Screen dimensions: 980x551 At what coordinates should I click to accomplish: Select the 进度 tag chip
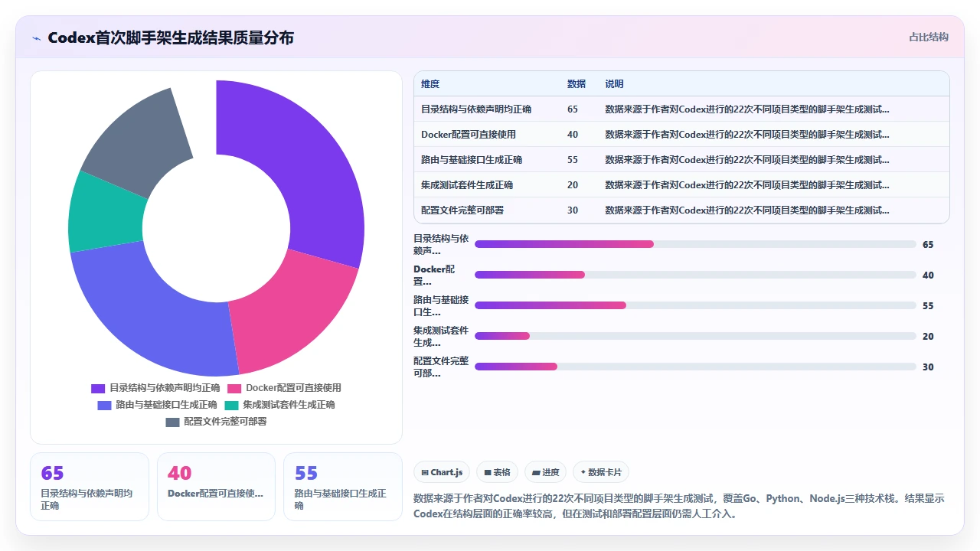coord(546,472)
